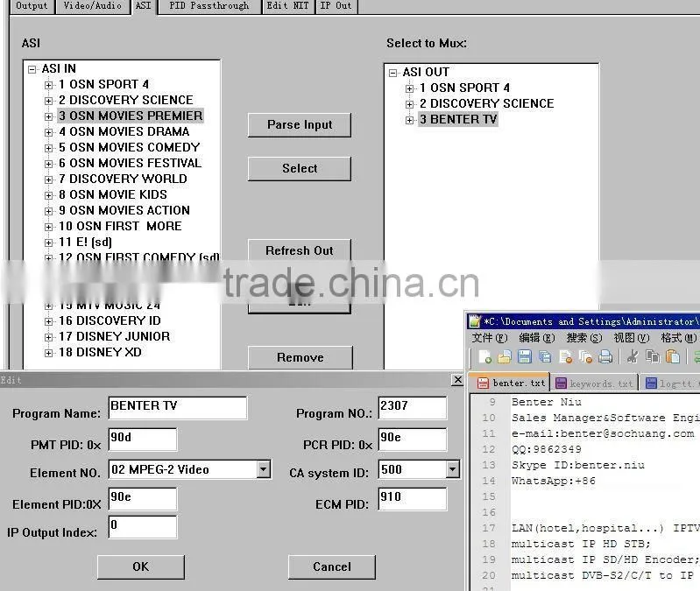
Task: Click the ECM PID field showing 910
Action: click(412, 499)
